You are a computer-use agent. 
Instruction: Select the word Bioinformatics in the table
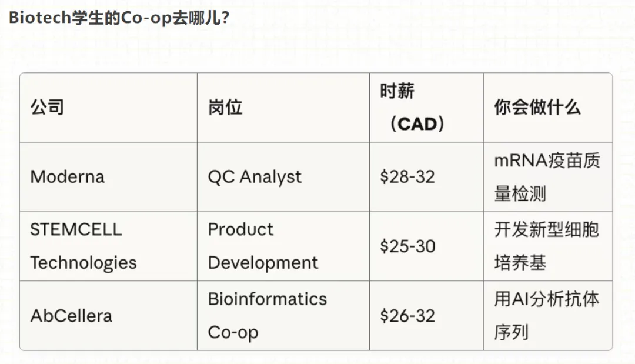click(267, 299)
